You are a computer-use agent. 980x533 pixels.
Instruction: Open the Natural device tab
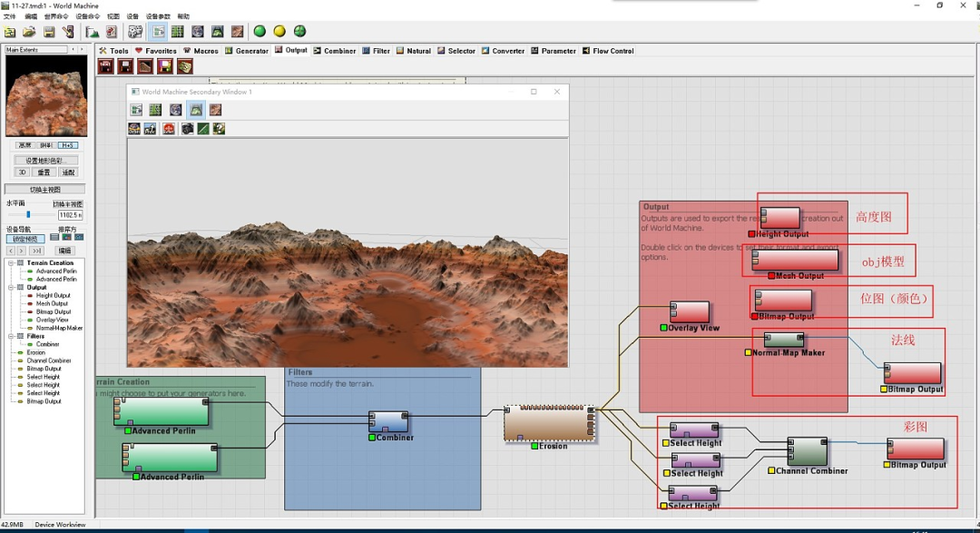413,51
